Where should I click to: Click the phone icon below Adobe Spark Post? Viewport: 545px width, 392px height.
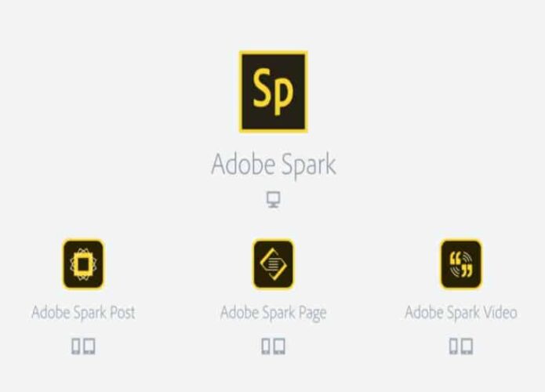[x=76, y=346]
